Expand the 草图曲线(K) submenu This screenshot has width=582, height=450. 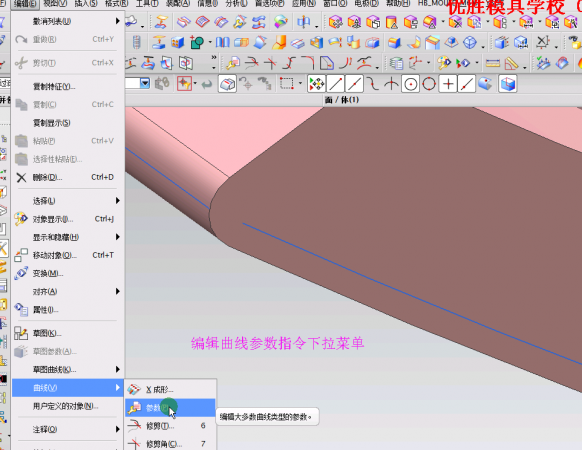(x=68, y=369)
